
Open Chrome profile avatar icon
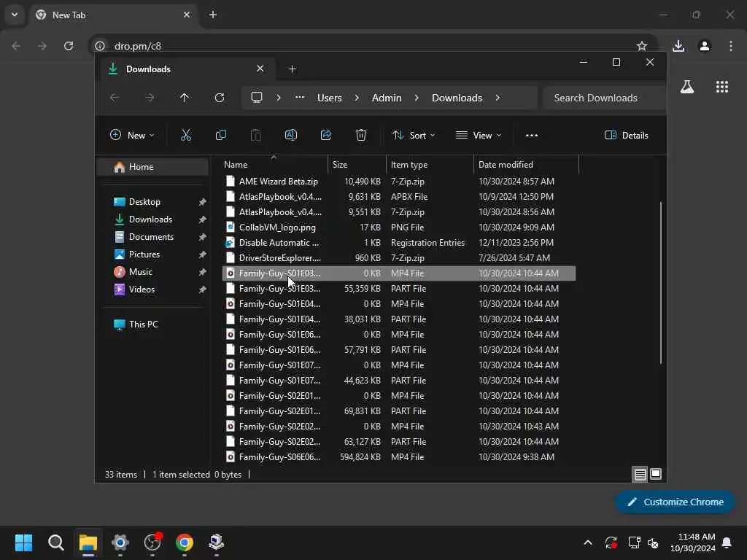coord(705,46)
